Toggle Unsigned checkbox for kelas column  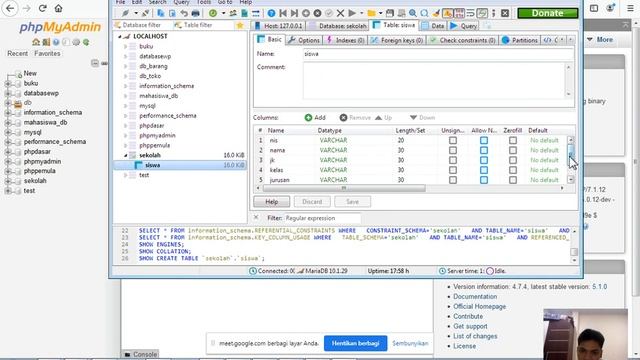(453, 170)
